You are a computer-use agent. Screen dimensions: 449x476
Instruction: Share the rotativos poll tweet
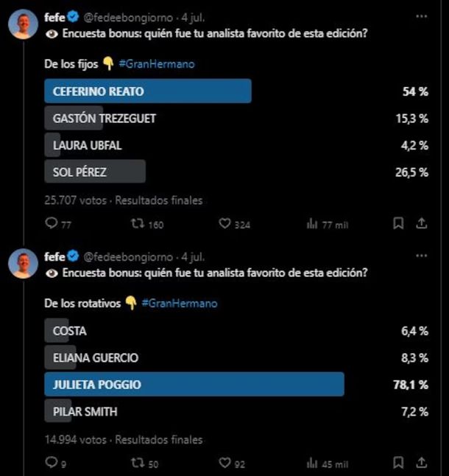422,462
